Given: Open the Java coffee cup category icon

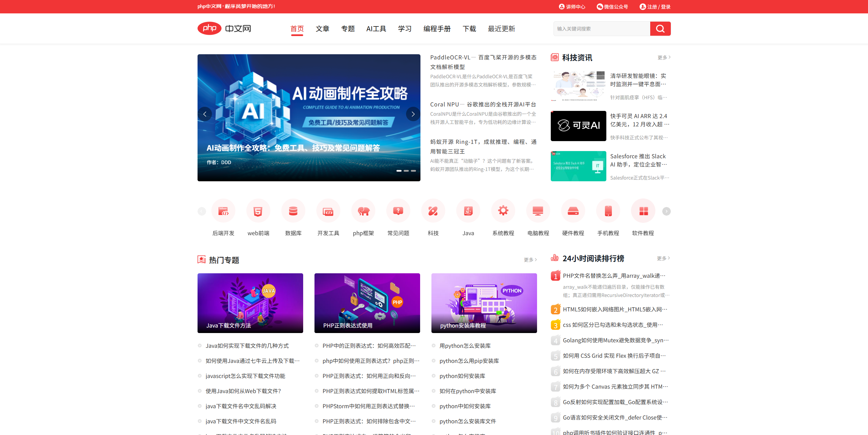Looking at the screenshot, I should point(468,211).
